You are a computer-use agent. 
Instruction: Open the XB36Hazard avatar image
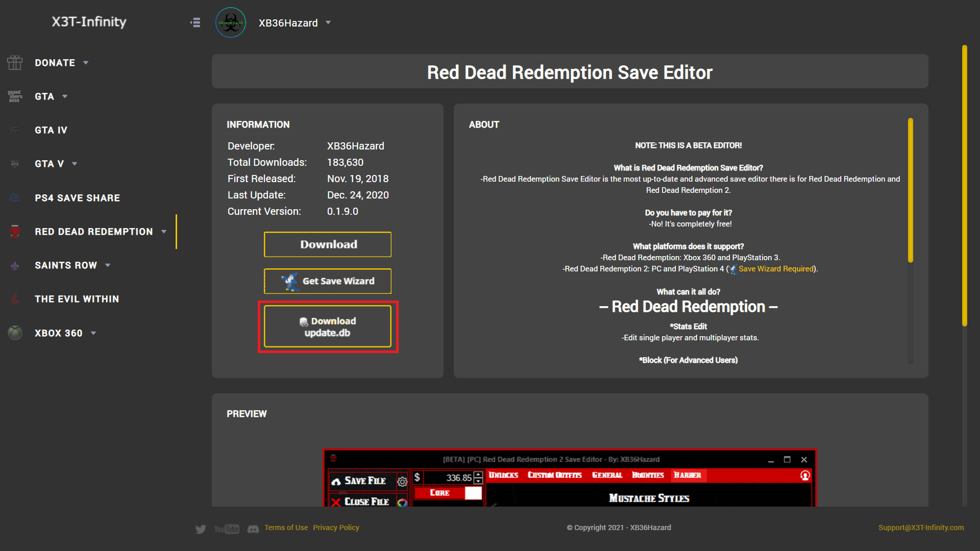[231, 22]
